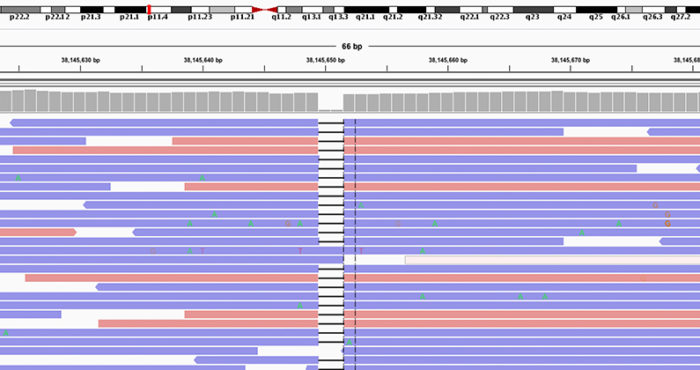Select the p11.23 band label
The width and height of the screenshot is (700, 370).
200,17
